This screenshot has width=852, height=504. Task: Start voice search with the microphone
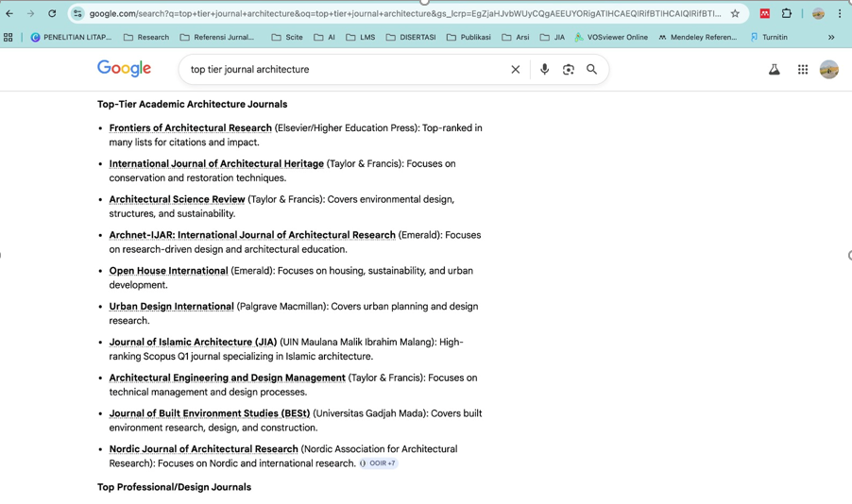click(544, 70)
